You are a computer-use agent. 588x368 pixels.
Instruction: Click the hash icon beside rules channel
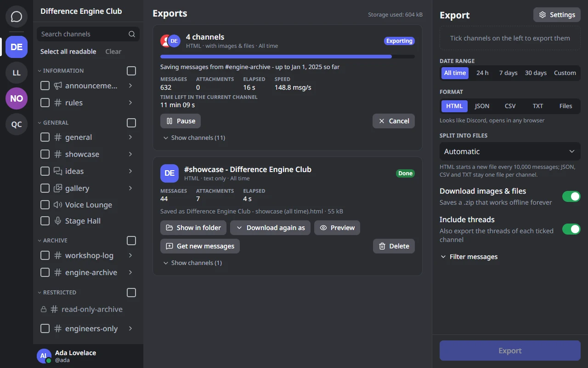pos(58,103)
